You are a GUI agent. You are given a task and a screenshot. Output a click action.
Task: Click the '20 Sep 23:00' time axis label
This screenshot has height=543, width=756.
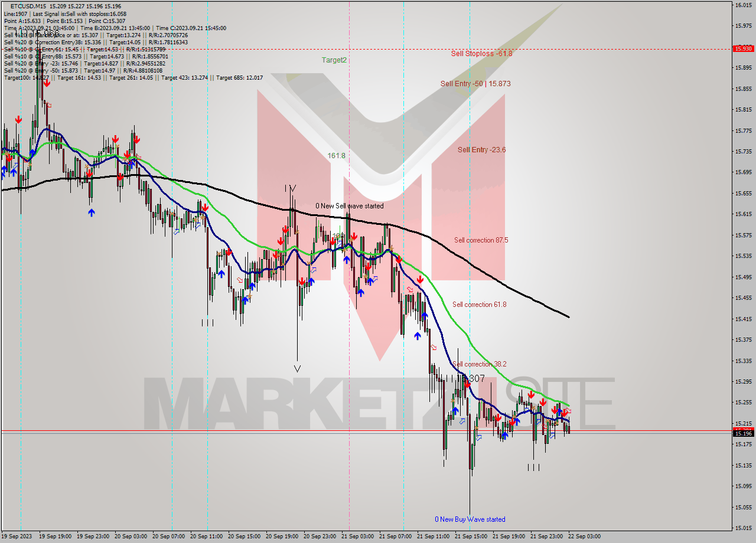pyautogui.click(x=320, y=537)
